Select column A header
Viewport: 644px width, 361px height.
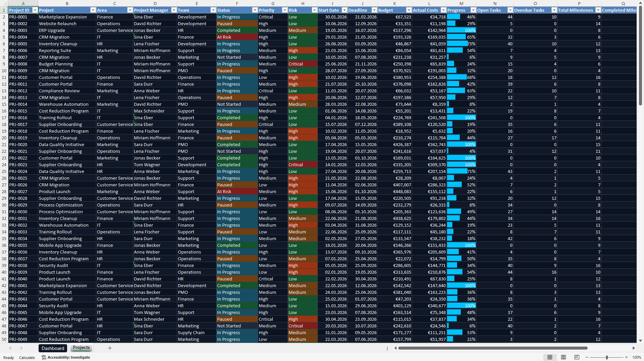tap(23, 3)
